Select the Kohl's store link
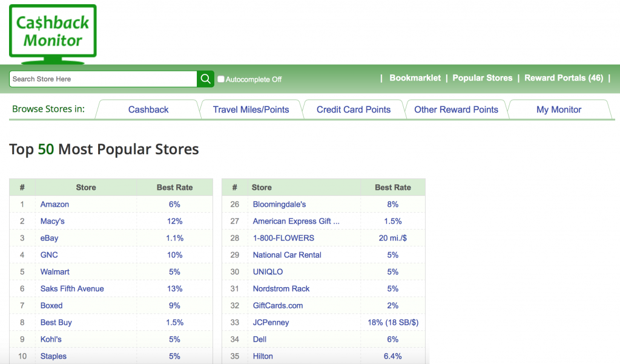The image size is (620, 364). [x=51, y=340]
